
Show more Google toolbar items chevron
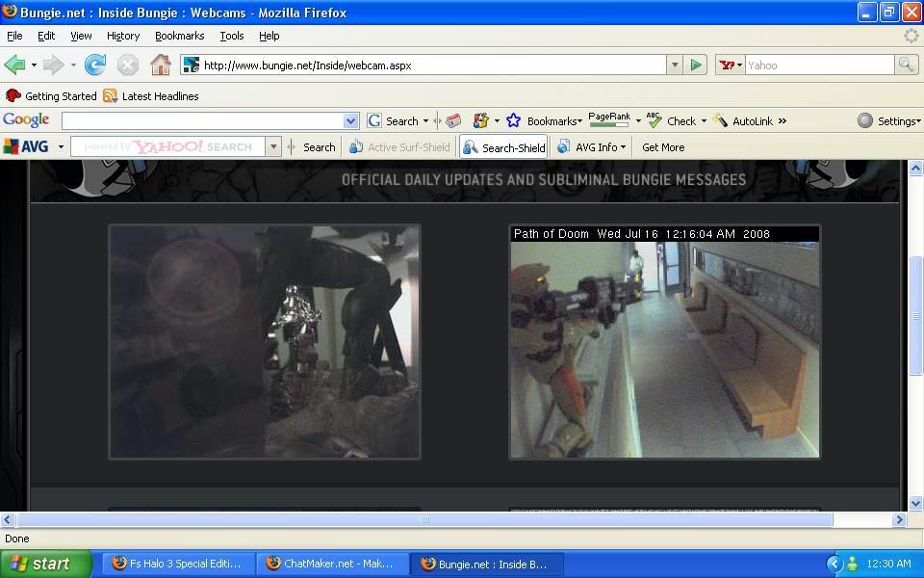pyautogui.click(x=783, y=121)
